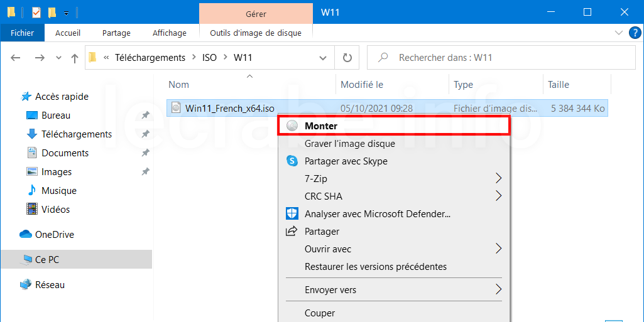Open Réseau in the navigation pane
This screenshot has width=644, height=322.
[x=50, y=285]
